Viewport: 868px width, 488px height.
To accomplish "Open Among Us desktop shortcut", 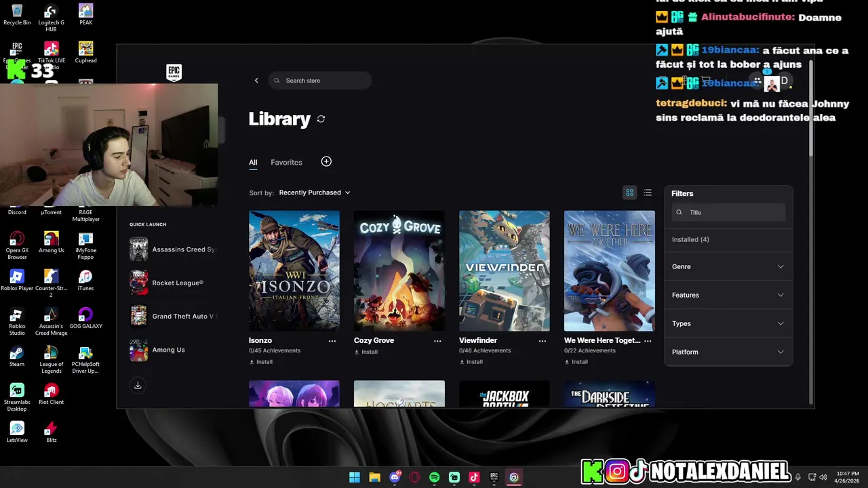I will [x=51, y=243].
